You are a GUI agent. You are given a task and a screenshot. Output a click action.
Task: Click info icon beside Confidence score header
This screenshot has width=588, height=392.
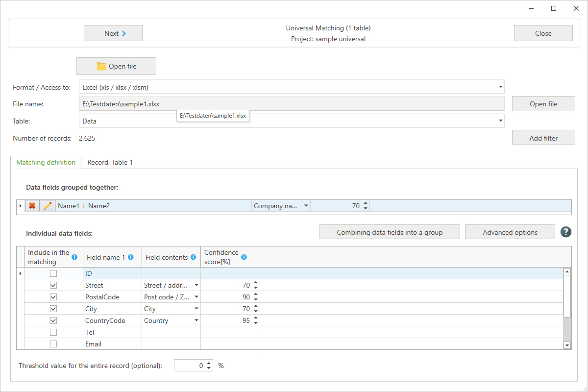pos(244,257)
